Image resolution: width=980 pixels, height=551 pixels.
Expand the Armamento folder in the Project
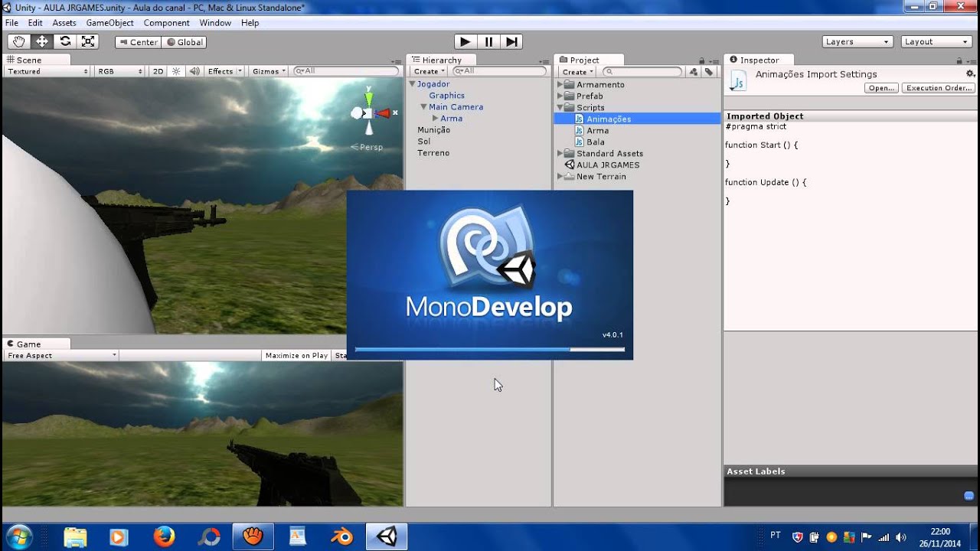tap(560, 85)
